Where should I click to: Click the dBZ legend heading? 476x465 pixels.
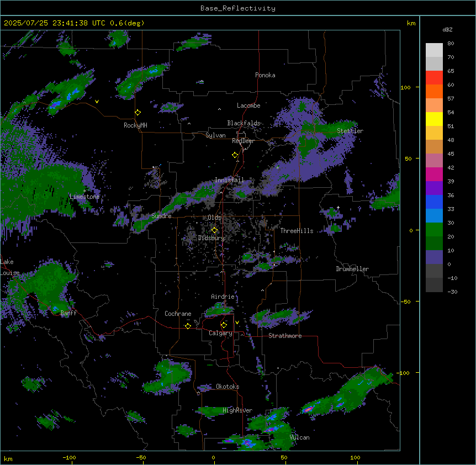447,29
